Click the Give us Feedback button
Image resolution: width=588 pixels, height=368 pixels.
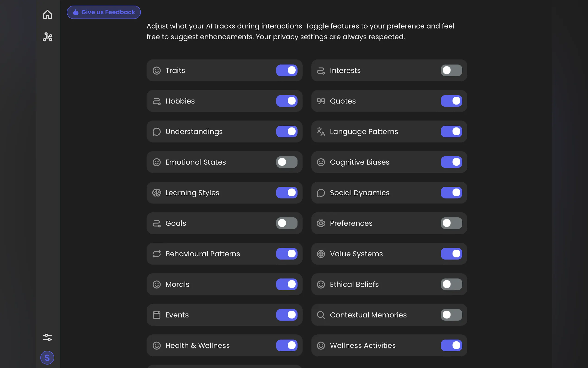tap(104, 12)
